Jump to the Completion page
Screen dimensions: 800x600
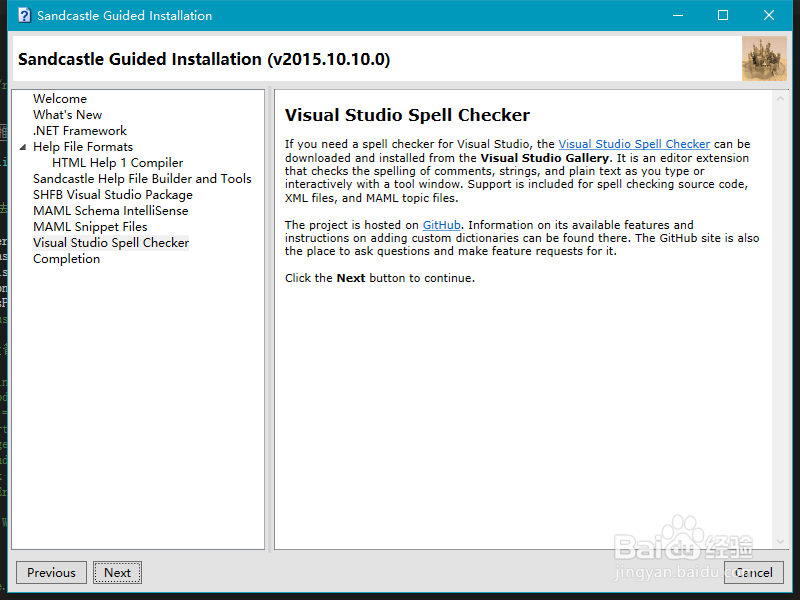point(66,259)
